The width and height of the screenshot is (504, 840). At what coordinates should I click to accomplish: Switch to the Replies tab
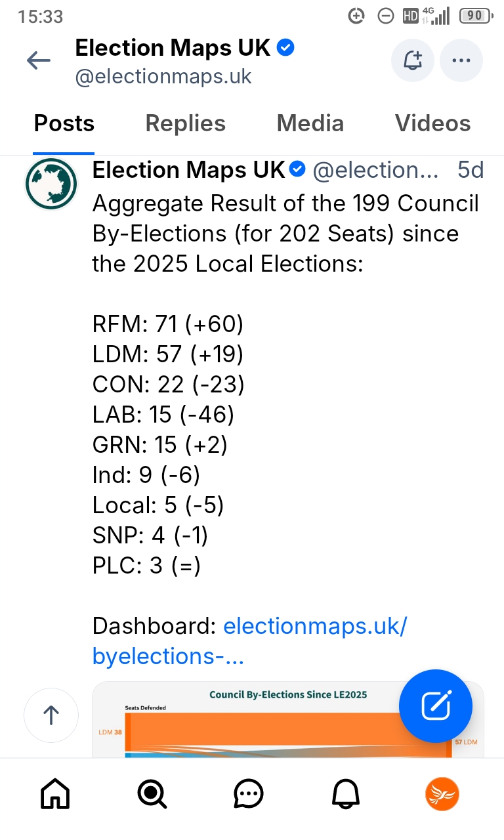186,123
